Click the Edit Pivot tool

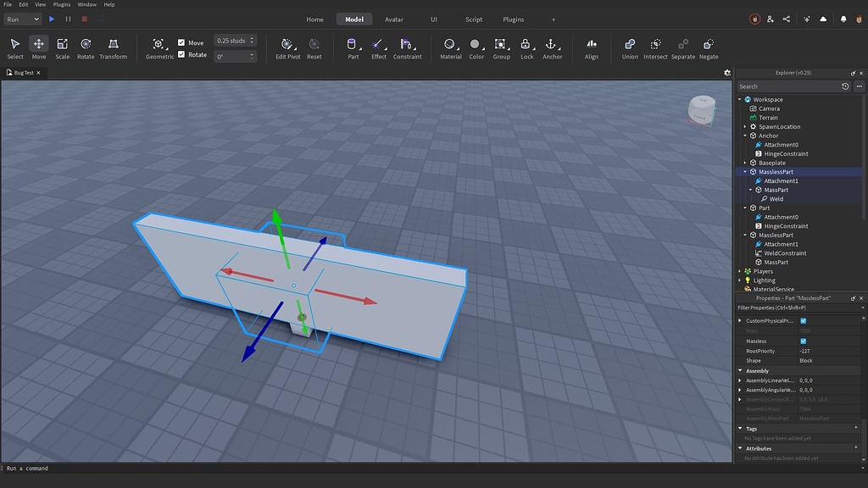288,48
